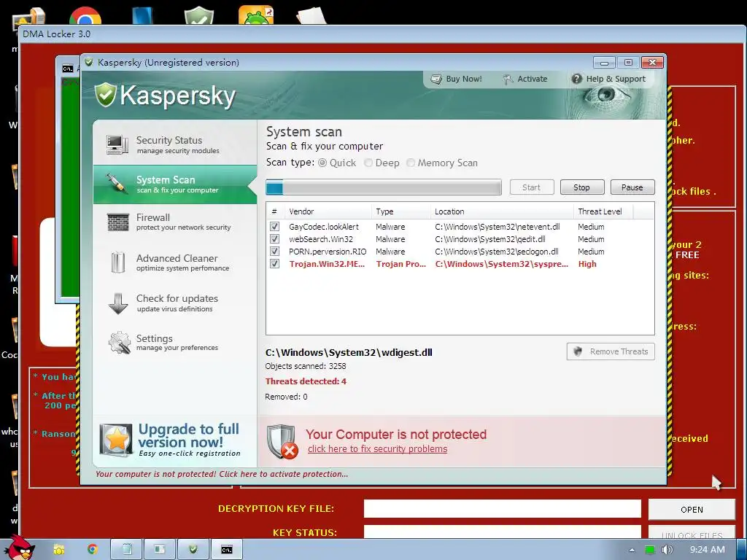Click DMA Locker key status field
This screenshot has width=747, height=560.
[x=502, y=532]
